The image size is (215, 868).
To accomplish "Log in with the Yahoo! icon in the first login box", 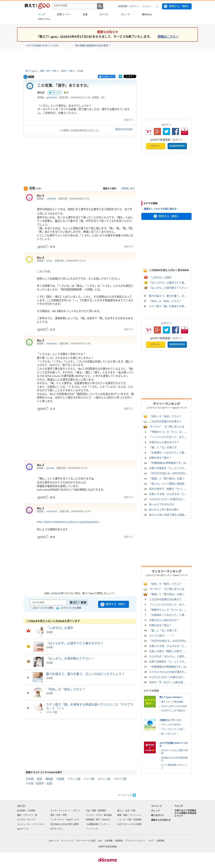I will click(x=149, y=132).
